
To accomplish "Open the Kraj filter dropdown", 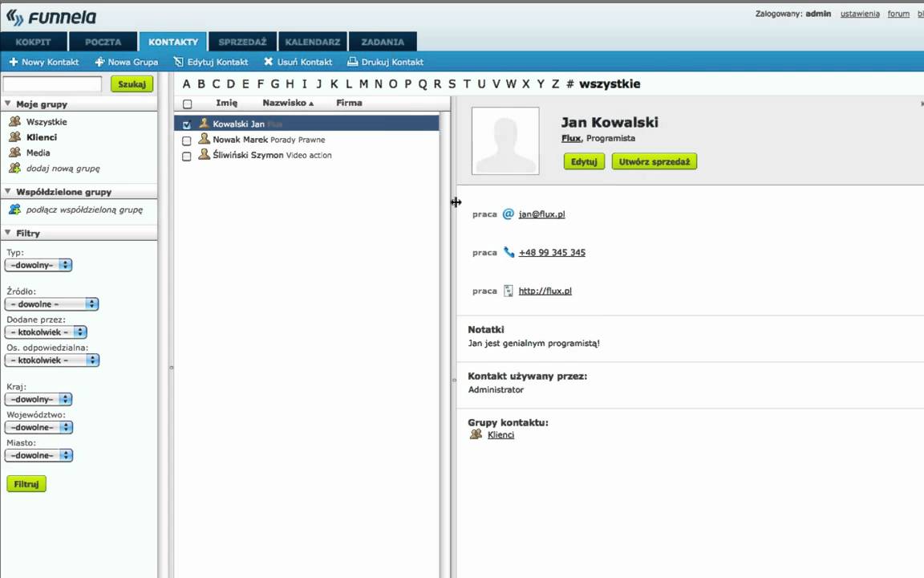I will 38,399.
